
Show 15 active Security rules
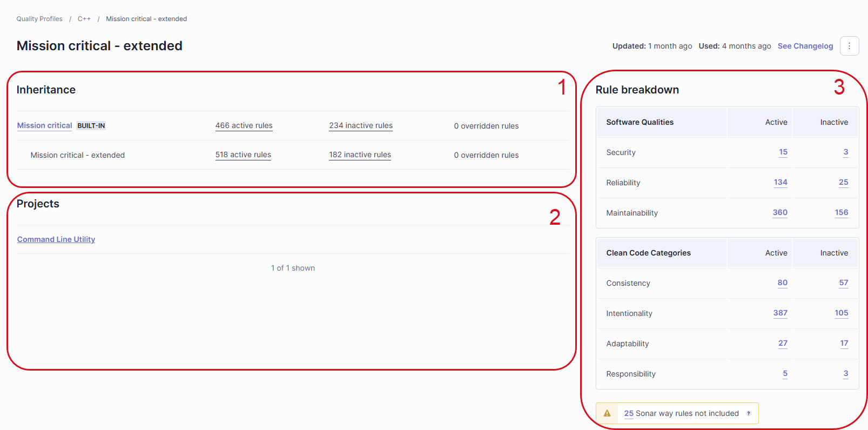[783, 152]
